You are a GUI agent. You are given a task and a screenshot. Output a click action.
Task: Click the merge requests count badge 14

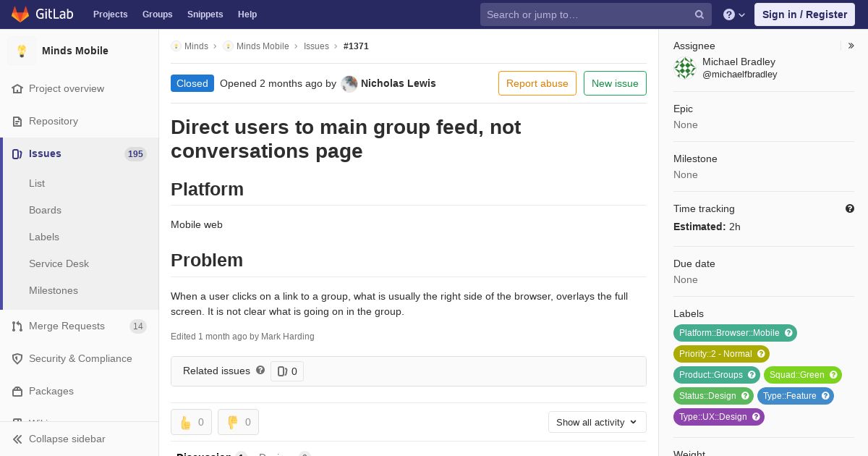click(x=137, y=326)
